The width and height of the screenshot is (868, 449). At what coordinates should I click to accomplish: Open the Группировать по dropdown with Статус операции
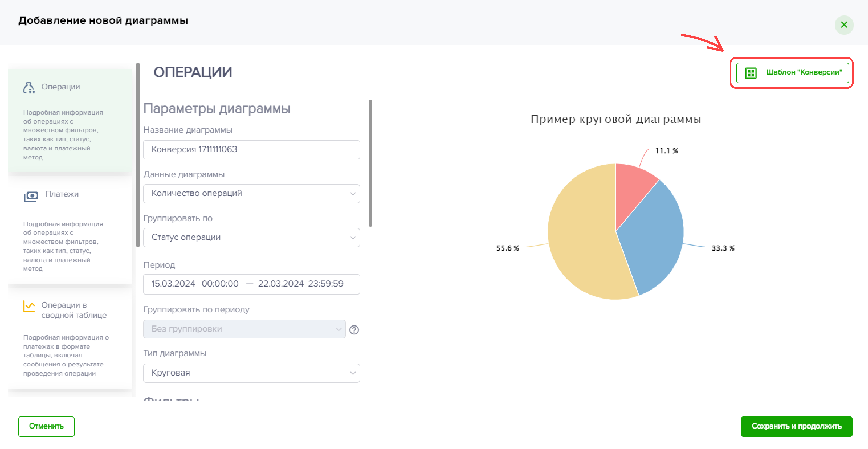point(251,237)
